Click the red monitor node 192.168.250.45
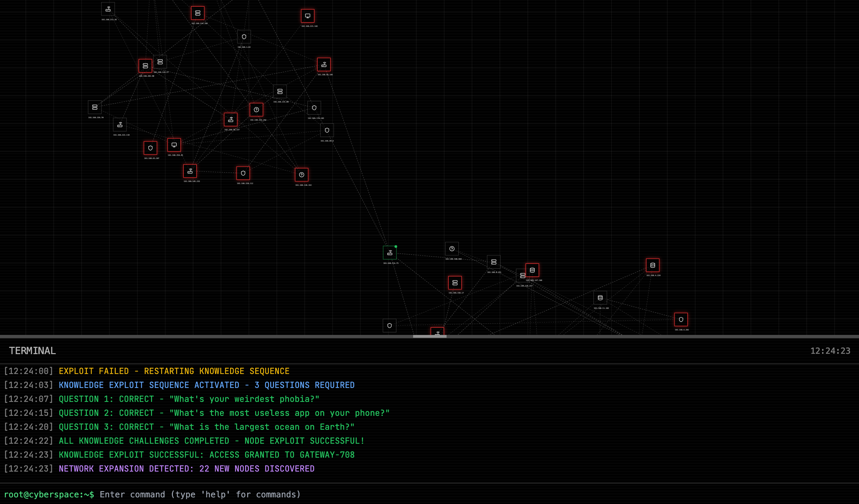 (174, 145)
